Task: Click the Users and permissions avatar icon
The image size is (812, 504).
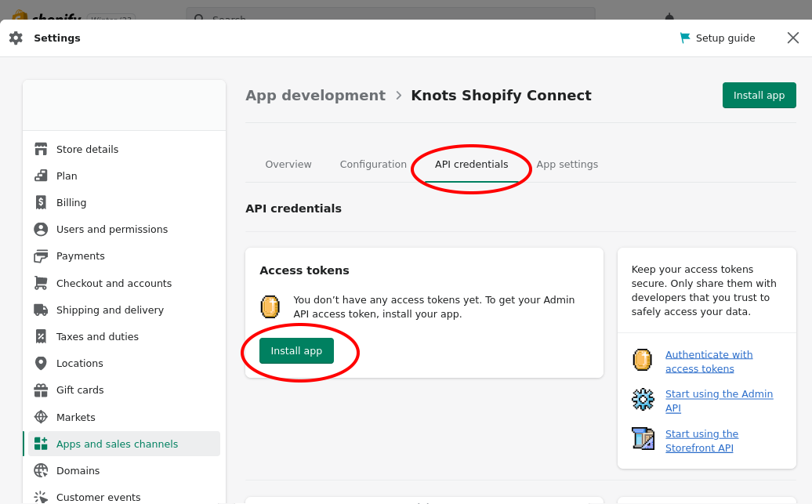Action: point(41,229)
